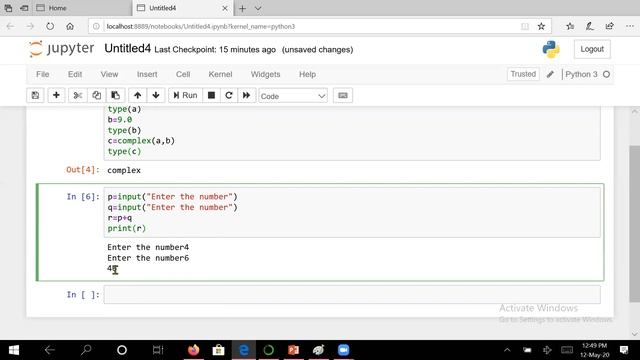Viewport: 640px width, 360px height.
Task: Click into the empty In [ ] cell
Action: click(x=352, y=295)
